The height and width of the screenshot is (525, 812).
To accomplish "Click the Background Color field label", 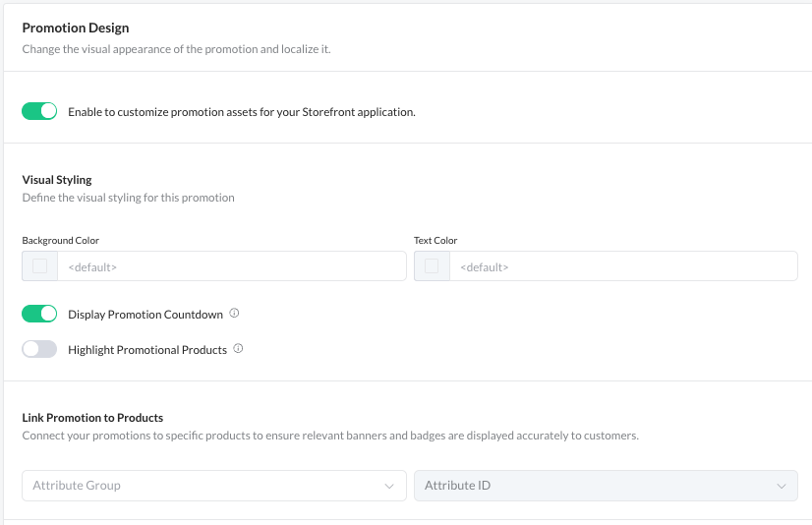I will tap(61, 240).
